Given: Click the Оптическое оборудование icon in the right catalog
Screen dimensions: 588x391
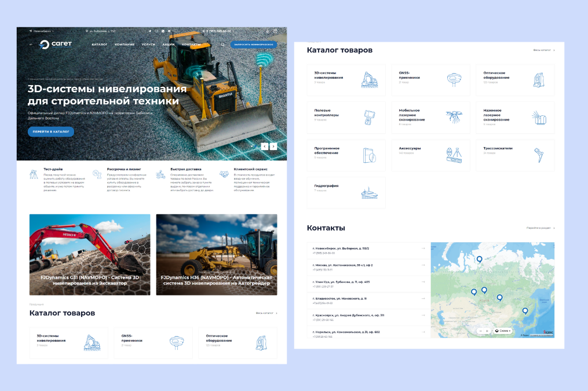Looking at the screenshot, I should (539, 80).
